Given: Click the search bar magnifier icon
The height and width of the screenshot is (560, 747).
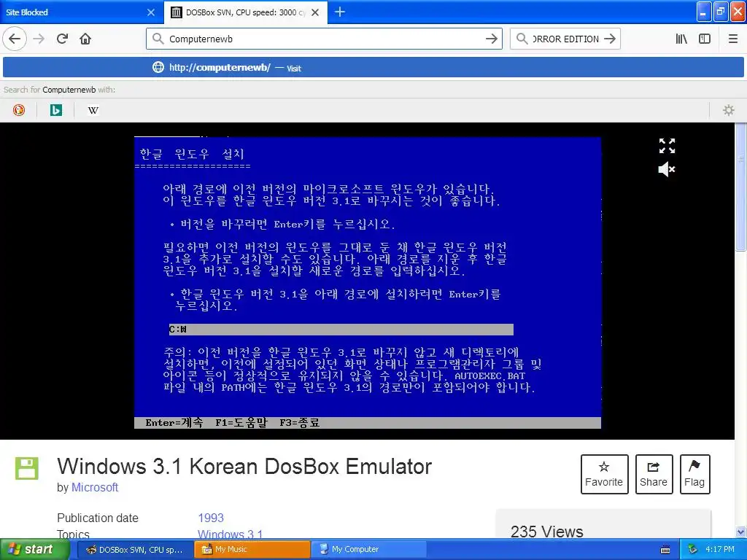Looking at the screenshot, I should coord(522,39).
